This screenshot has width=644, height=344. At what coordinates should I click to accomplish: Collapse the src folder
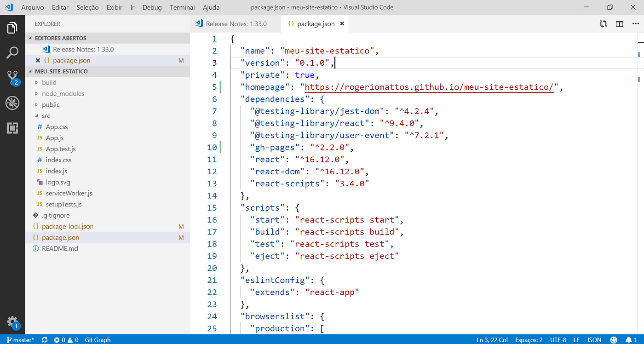[x=107, y=116]
